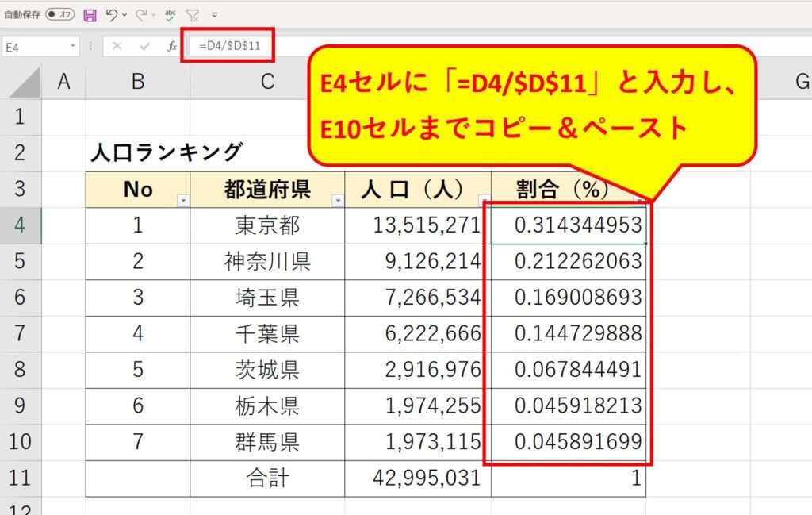Click the Save icon
Viewport: 812px width, 515px height.
point(90,14)
